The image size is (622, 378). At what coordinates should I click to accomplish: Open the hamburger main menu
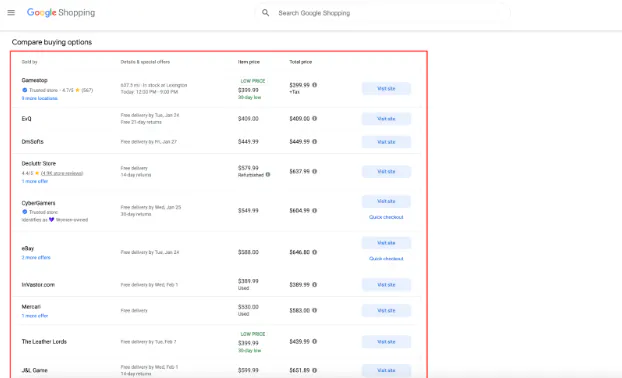coord(11,13)
